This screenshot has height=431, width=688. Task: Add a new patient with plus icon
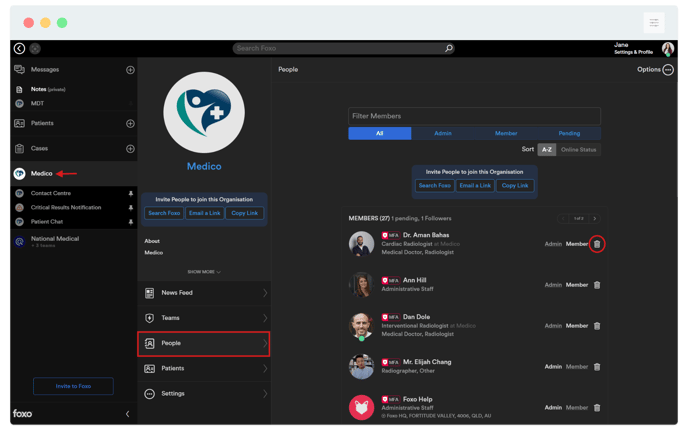point(130,124)
